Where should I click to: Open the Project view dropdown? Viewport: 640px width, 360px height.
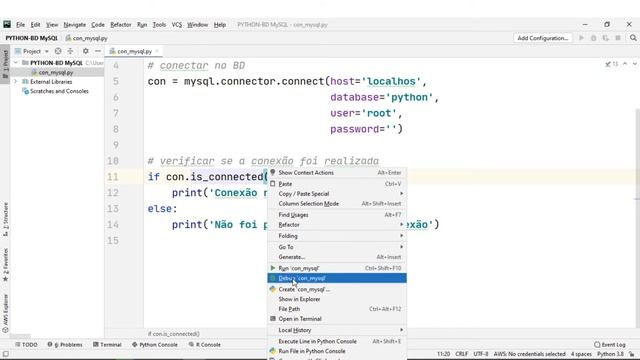(32, 51)
